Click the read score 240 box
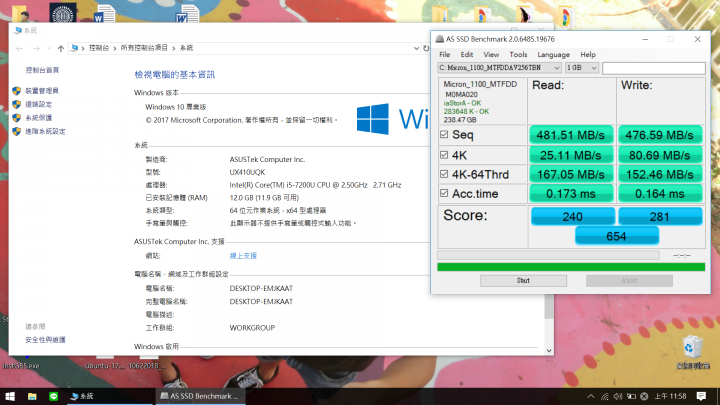This screenshot has width=720, height=405. click(573, 216)
